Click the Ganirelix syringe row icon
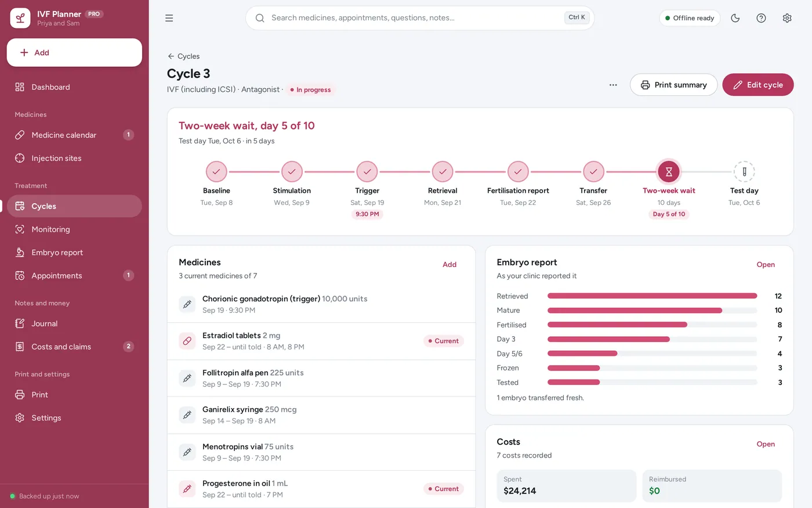The height and width of the screenshot is (508, 812). point(187,415)
